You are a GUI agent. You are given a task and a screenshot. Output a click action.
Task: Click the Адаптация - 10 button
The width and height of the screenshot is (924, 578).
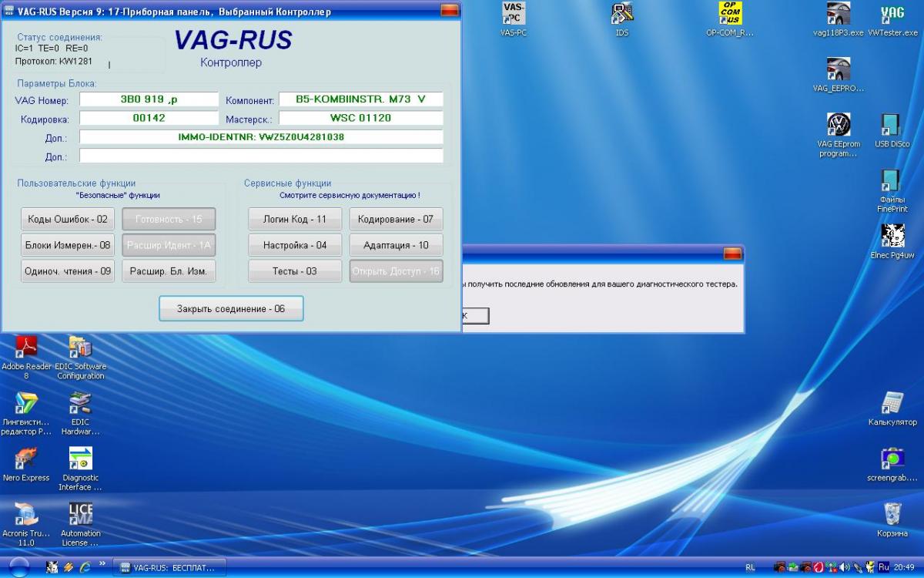coord(396,245)
